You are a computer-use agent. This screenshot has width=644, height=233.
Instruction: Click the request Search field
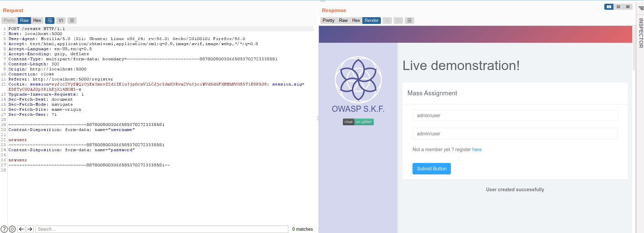(x=162, y=229)
